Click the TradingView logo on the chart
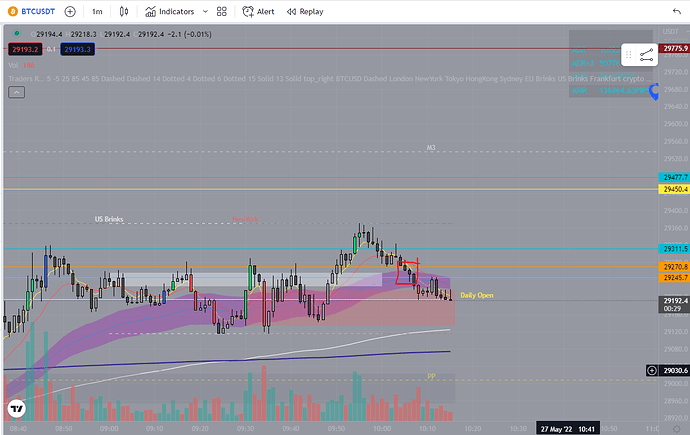Viewport: 690px width, 435px height. tap(17, 409)
